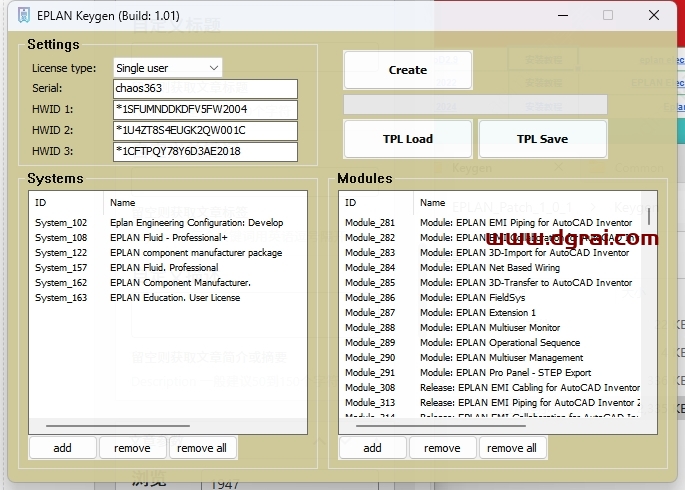Image resolution: width=685 pixels, height=490 pixels.
Task: Click the Serial input field
Action: pos(205,89)
